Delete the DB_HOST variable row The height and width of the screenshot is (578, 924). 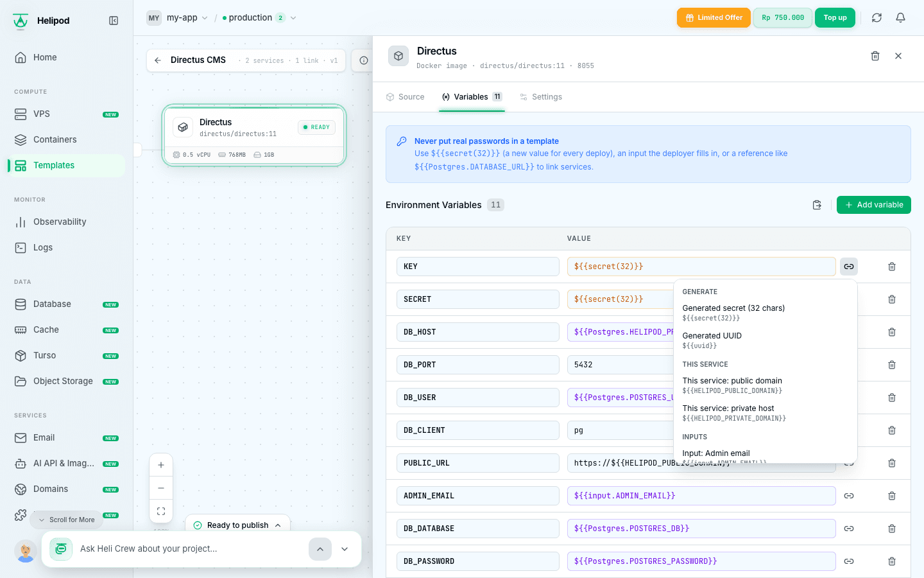pos(892,332)
